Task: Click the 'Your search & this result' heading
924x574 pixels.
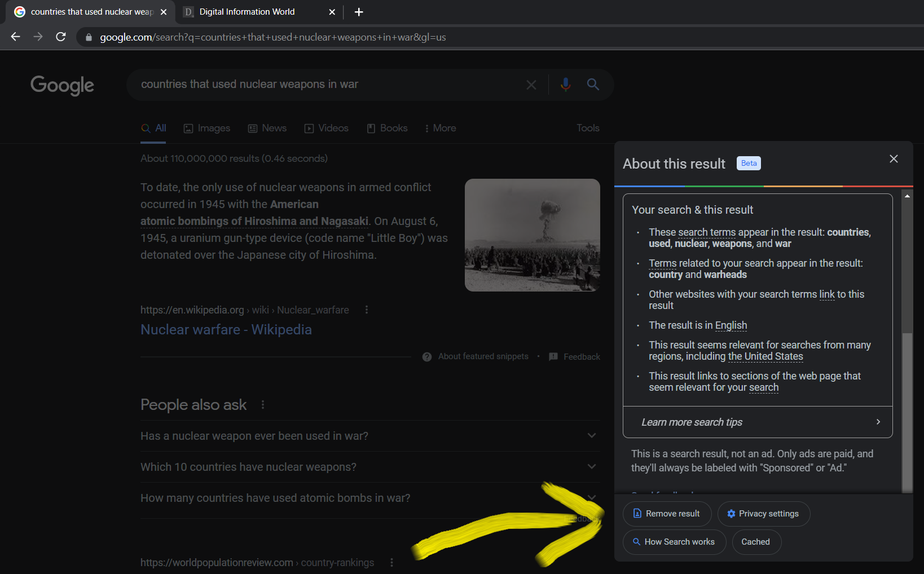Action: tap(693, 210)
